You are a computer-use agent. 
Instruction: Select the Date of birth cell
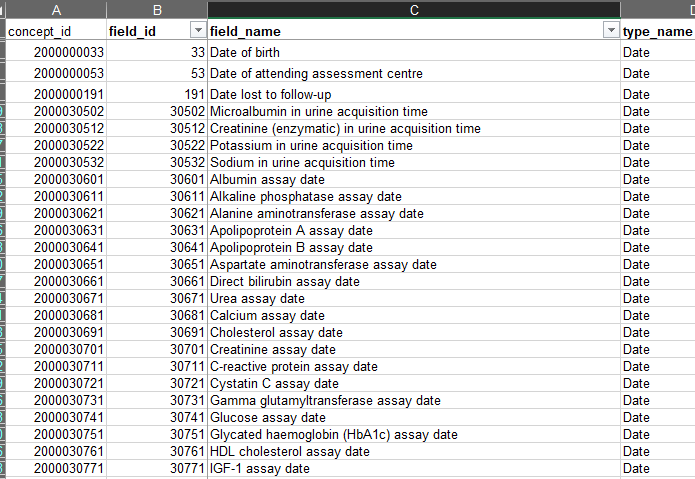[414, 52]
